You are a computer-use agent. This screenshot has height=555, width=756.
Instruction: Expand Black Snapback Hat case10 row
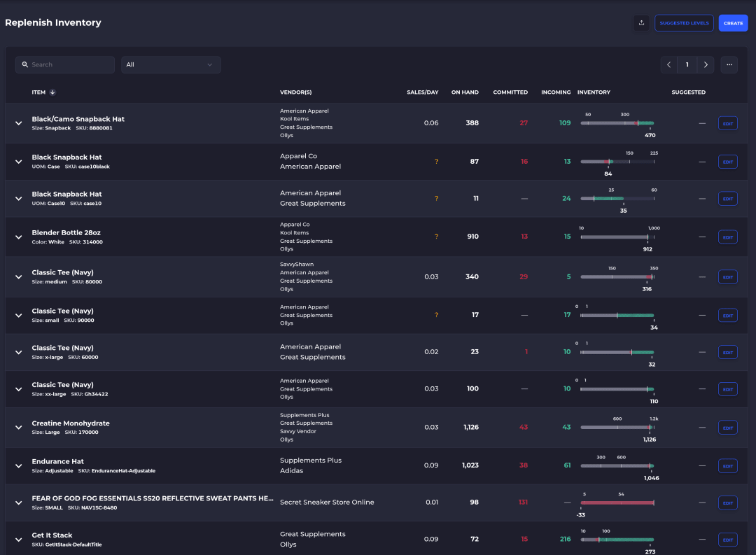point(18,199)
